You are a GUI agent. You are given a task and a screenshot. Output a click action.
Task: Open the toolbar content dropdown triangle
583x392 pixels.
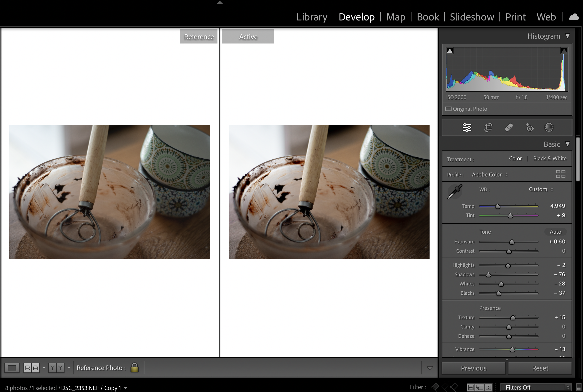pyautogui.click(x=430, y=368)
